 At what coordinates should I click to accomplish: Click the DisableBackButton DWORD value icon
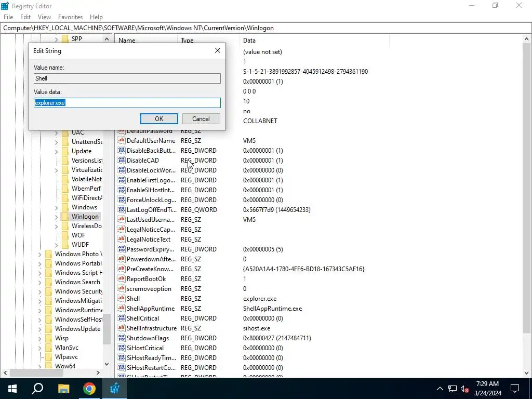tap(122, 150)
